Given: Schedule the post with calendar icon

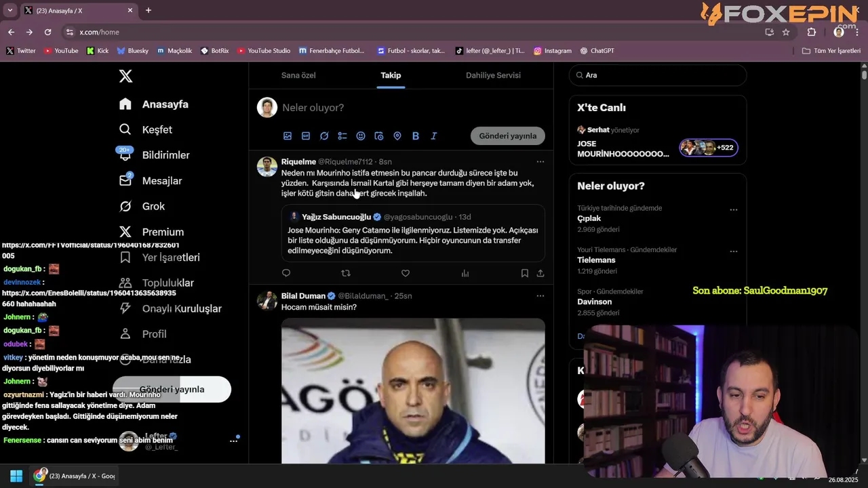Looking at the screenshot, I should [379, 136].
